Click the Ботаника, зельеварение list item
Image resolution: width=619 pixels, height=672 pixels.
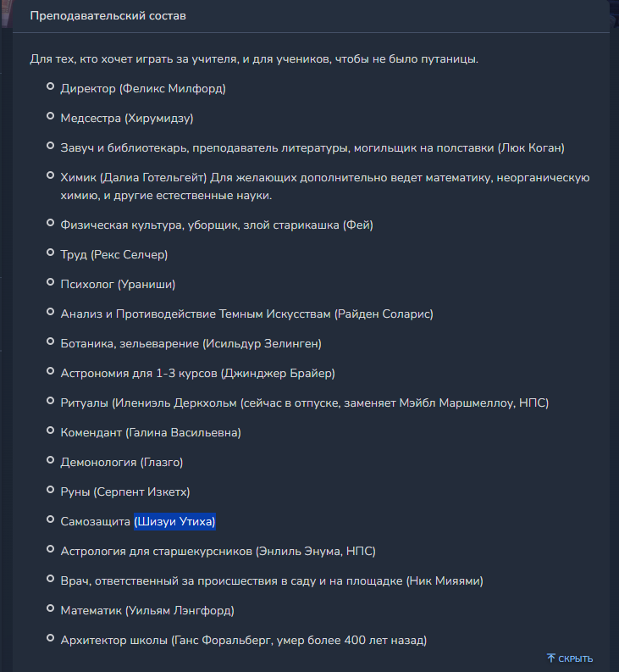coord(191,344)
